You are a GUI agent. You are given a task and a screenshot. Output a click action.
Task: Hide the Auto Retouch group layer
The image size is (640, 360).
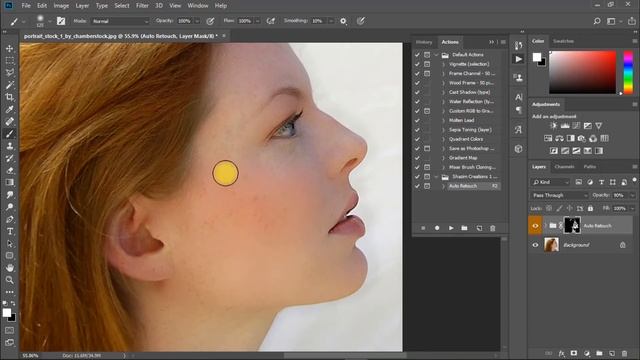[535, 226]
